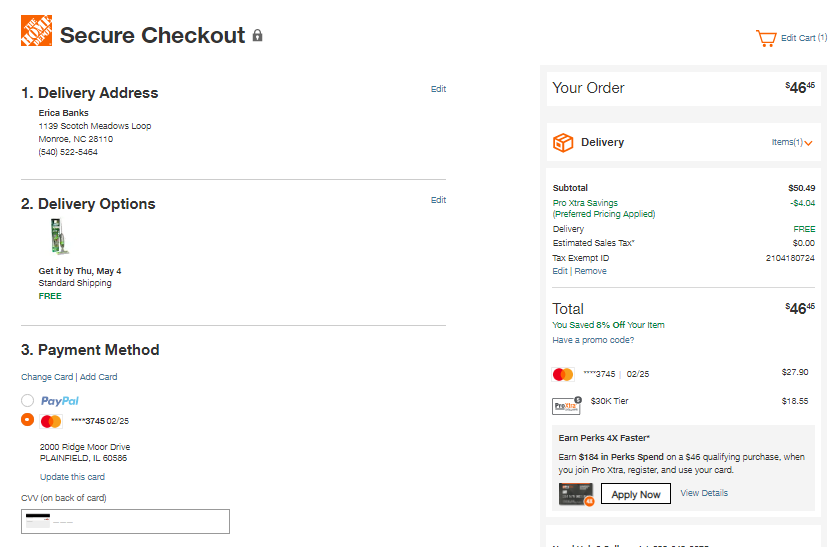Click the Mastercard icon in order summary

[563, 374]
